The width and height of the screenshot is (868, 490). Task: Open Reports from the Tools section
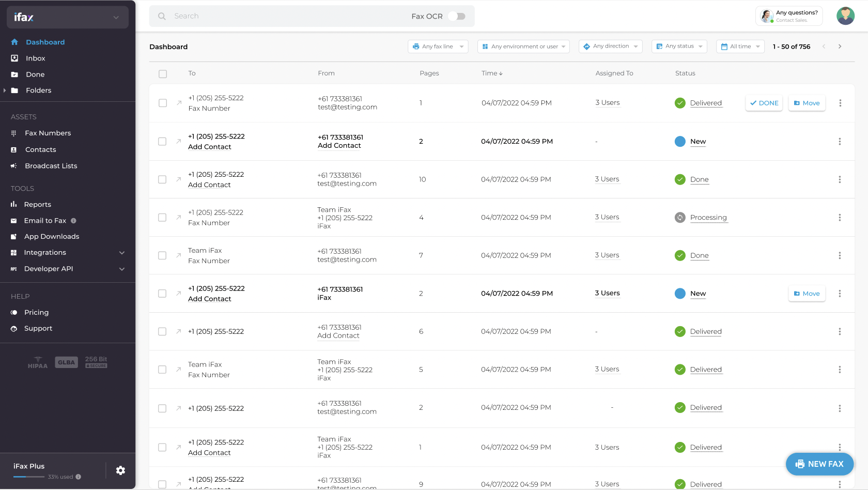point(38,205)
